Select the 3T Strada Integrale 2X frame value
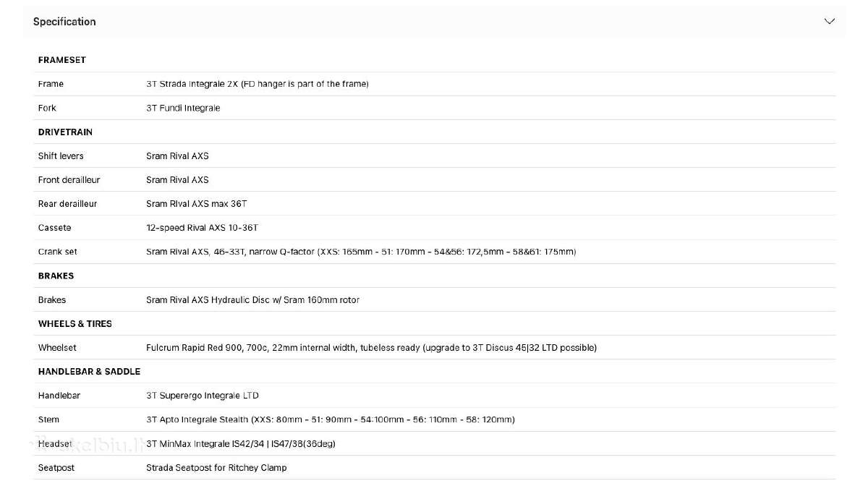 tap(258, 84)
